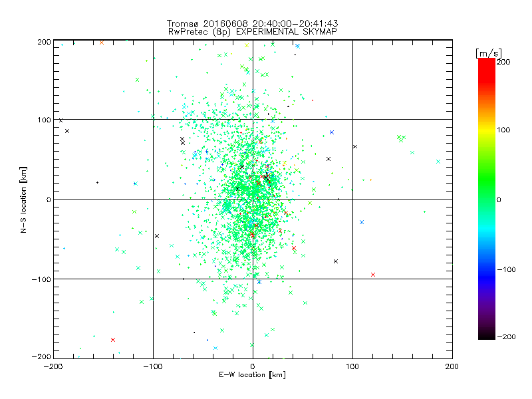The image size is (532, 399).
Task: Click the x-axis tick label '-200'
Action: coord(54,366)
